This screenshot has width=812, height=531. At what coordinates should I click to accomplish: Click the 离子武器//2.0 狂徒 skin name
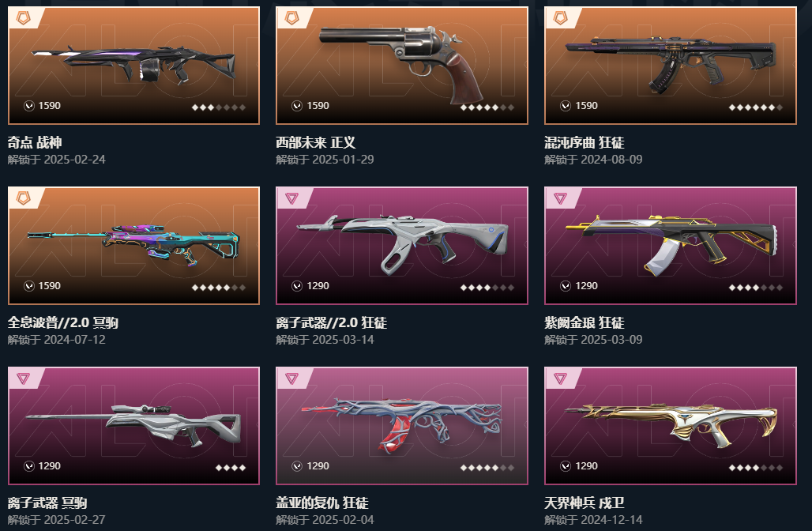pos(332,322)
